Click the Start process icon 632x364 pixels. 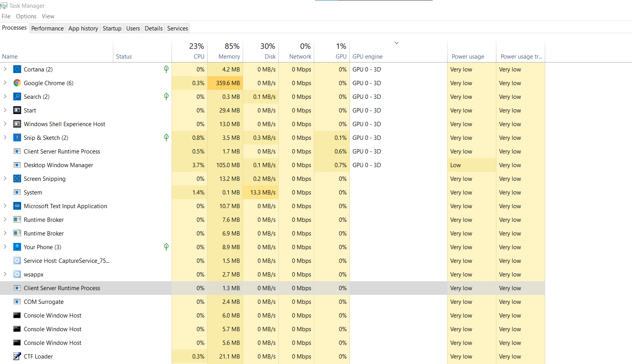pos(17,111)
